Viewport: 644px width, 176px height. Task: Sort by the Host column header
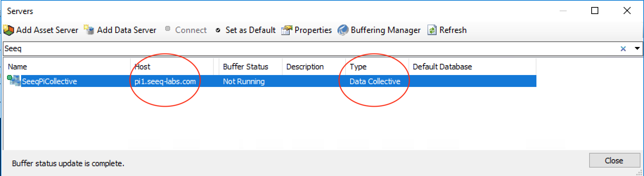[x=142, y=67]
